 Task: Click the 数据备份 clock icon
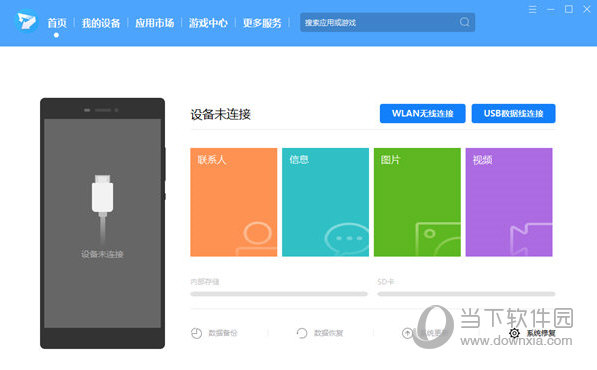[x=196, y=333]
